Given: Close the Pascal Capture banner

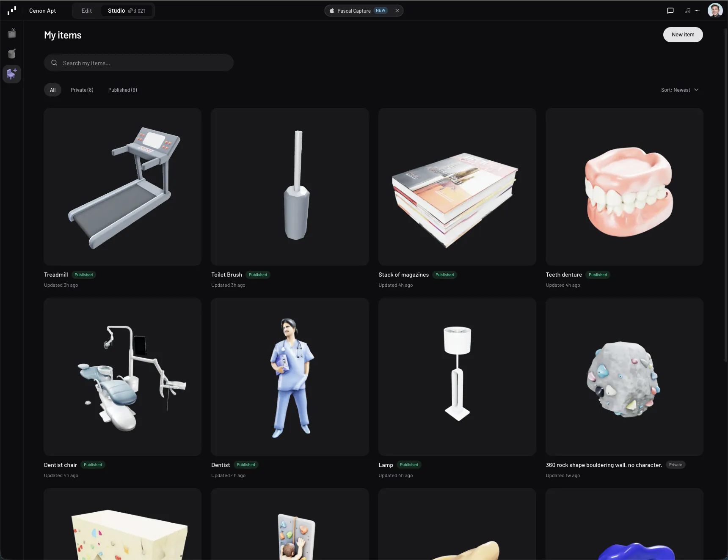Looking at the screenshot, I should click(397, 11).
